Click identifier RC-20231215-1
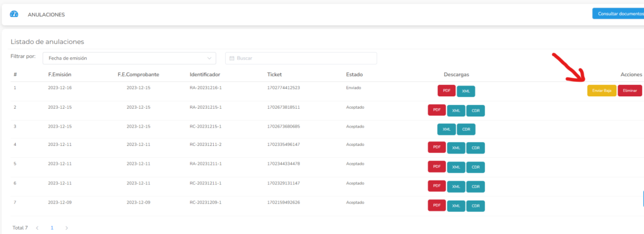The height and width of the screenshot is (234, 644). point(206,126)
